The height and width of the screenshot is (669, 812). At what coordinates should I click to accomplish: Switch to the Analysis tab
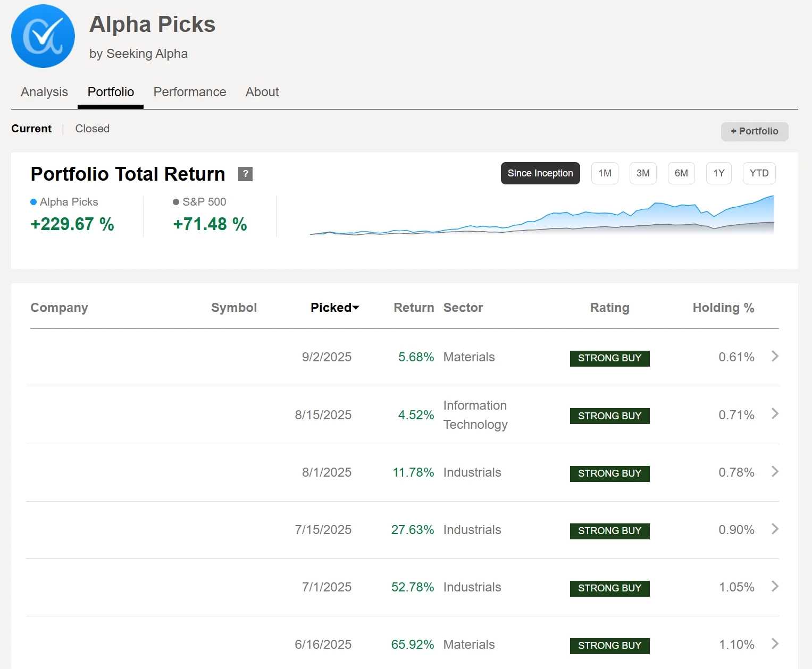[44, 92]
